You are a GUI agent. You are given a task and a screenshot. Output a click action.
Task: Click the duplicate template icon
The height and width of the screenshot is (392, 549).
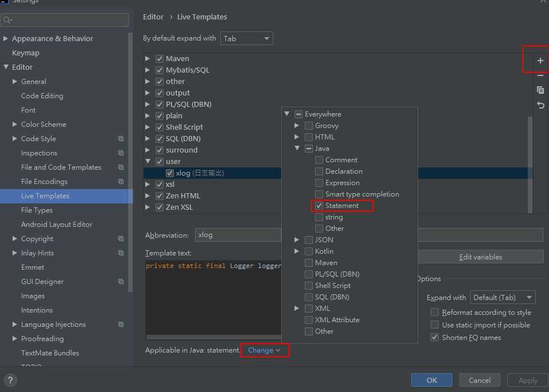pos(540,90)
